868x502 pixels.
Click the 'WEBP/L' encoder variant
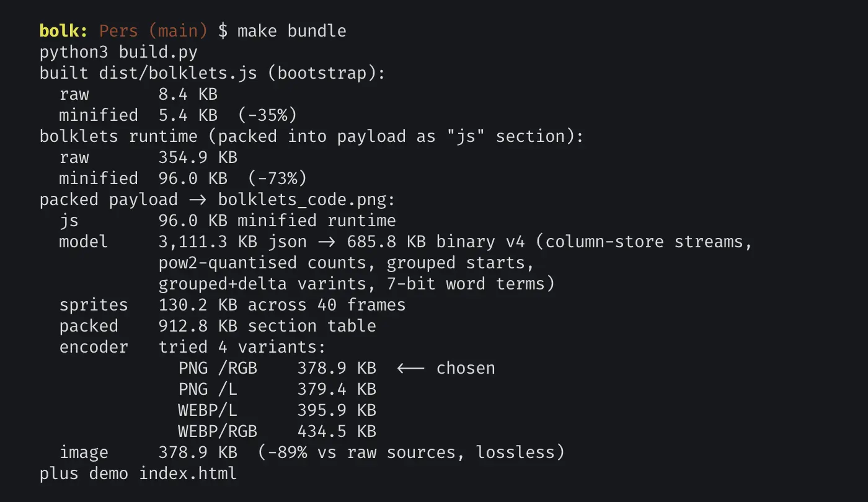(x=208, y=410)
